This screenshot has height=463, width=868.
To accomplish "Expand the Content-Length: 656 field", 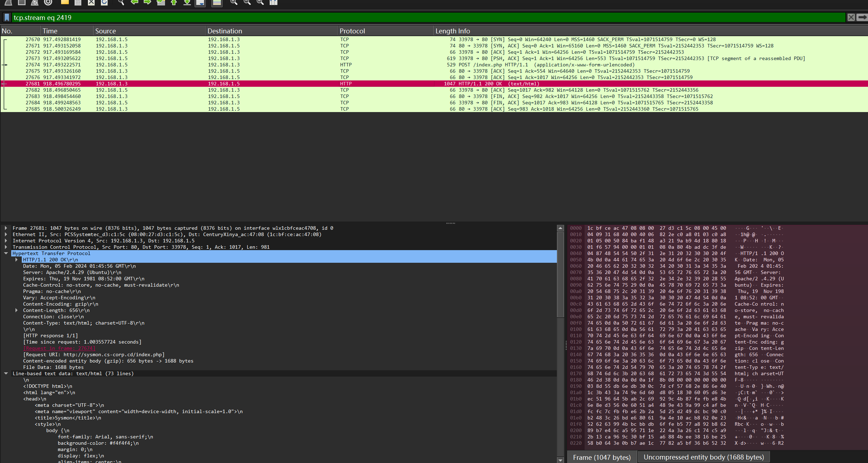I will (x=17, y=310).
